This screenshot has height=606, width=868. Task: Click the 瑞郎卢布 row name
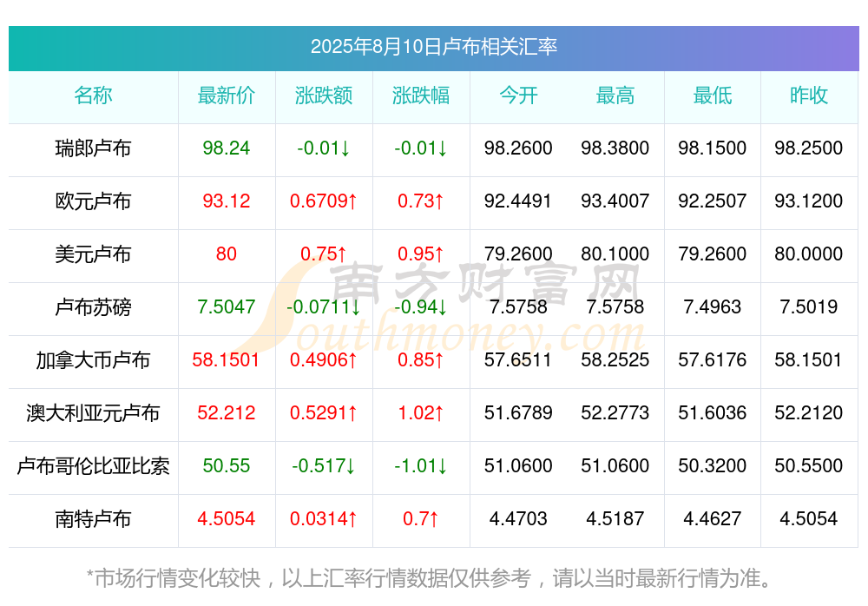click(x=93, y=148)
